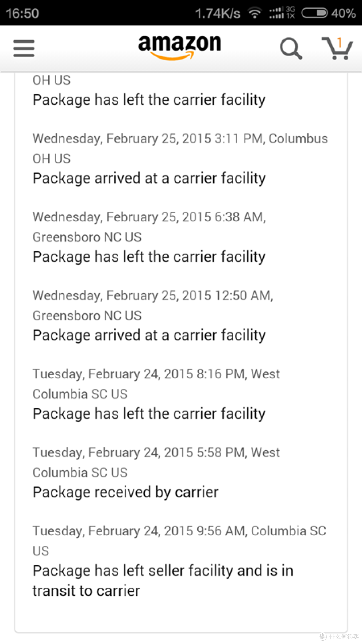The height and width of the screenshot is (644, 362).
Task: Open the search magnifier icon
Action: click(x=291, y=49)
